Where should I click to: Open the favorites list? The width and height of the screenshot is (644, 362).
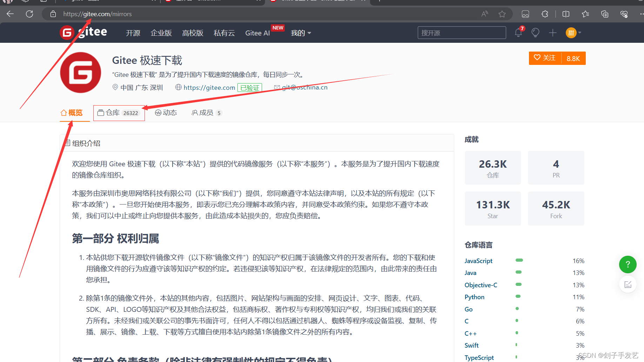(585, 14)
